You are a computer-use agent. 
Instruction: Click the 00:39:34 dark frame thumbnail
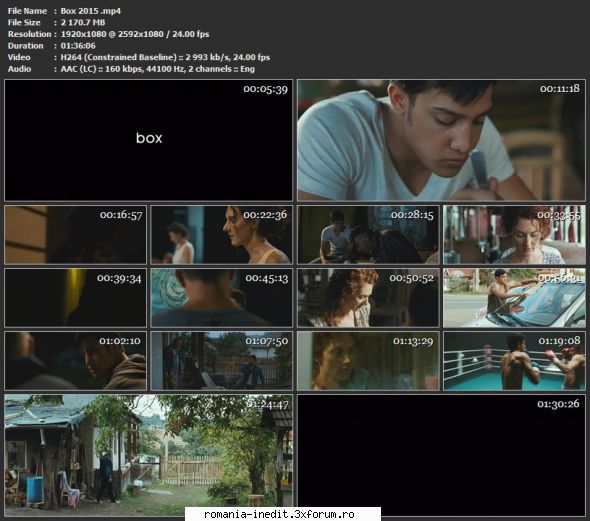(75, 298)
